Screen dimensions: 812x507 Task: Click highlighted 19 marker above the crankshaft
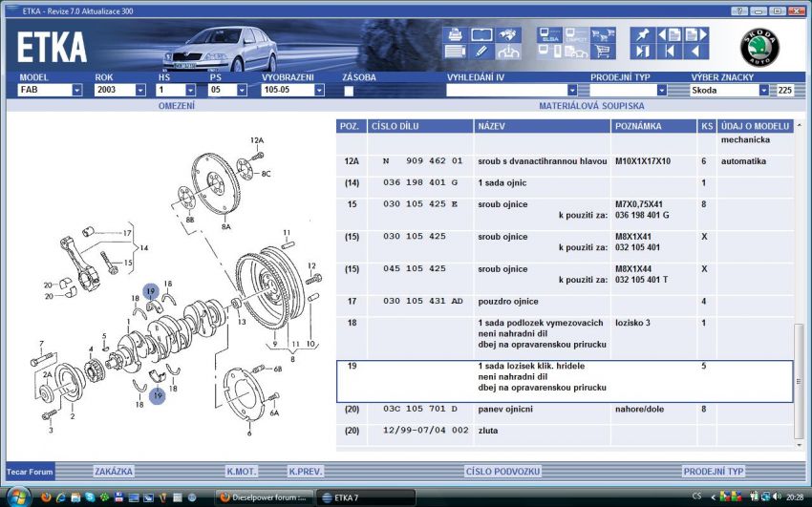tap(151, 291)
